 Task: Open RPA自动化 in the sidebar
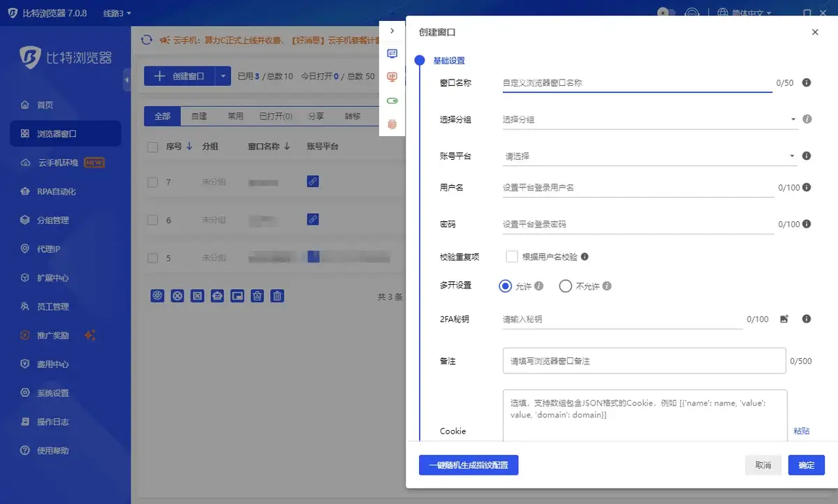tap(48, 191)
